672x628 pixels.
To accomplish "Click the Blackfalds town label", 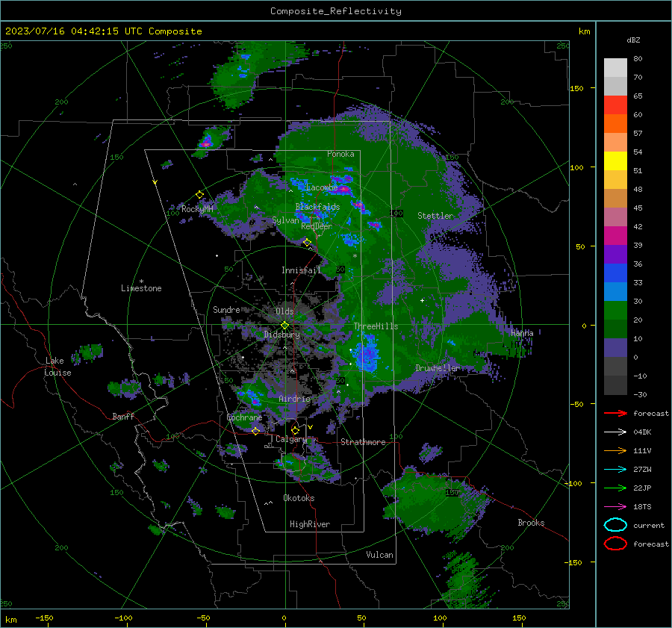I will pyautogui.click(x=317, y=207).
